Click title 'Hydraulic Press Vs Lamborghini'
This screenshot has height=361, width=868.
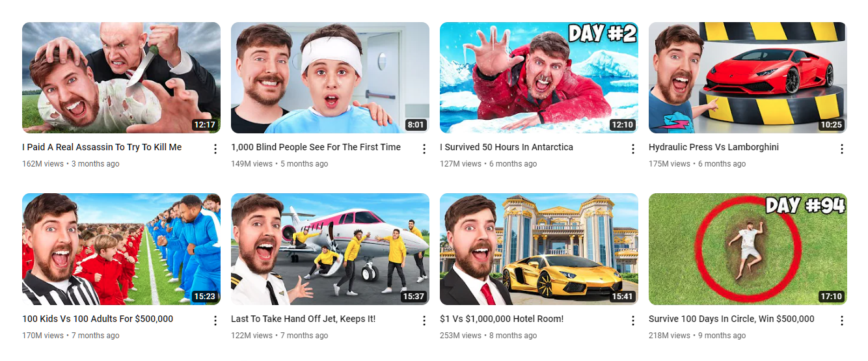point(714,148)
